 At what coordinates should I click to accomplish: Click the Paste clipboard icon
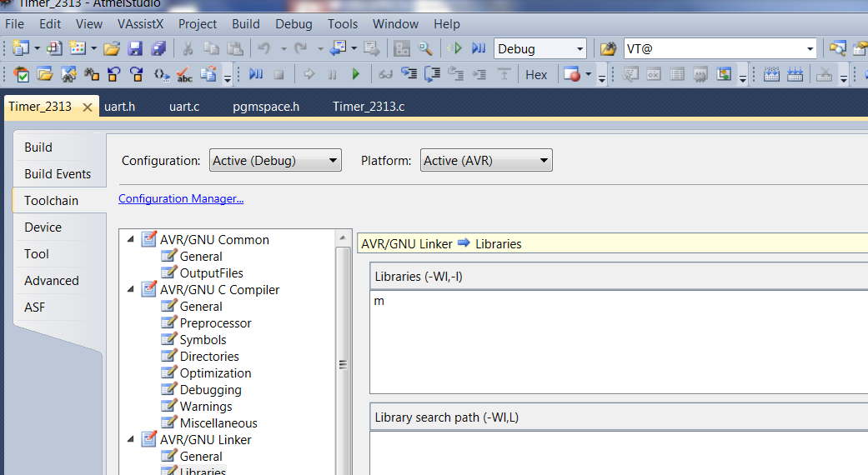point(234,48)
